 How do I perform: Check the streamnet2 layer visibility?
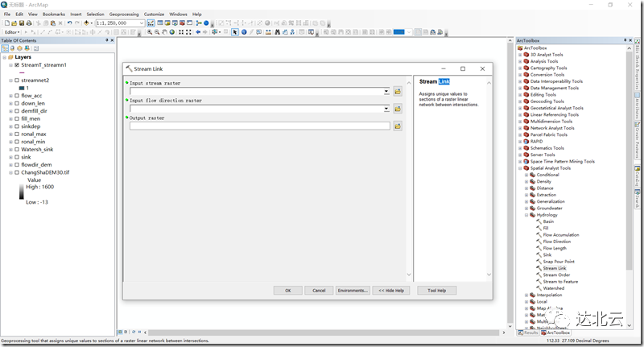(17, 81)
